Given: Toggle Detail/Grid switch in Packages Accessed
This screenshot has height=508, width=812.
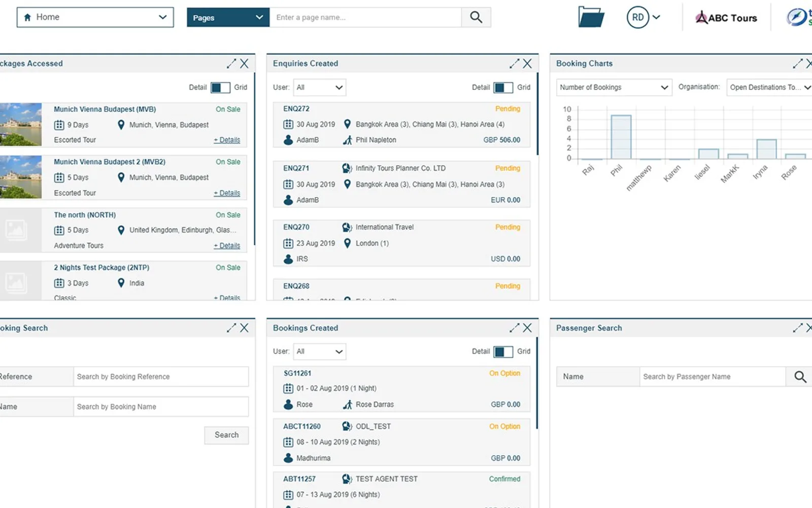Looking at the screenshot, I should (x=220, y=87).
